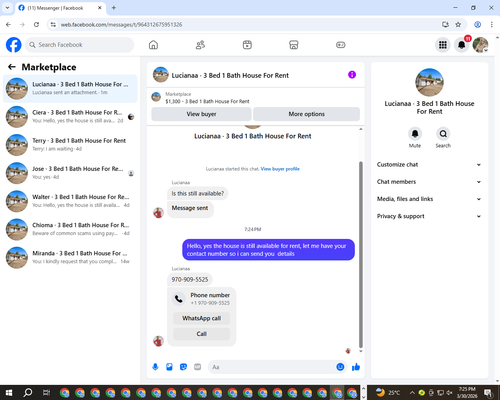
Task: Open Windows taskbar search
Action: (x=28, y=393)
